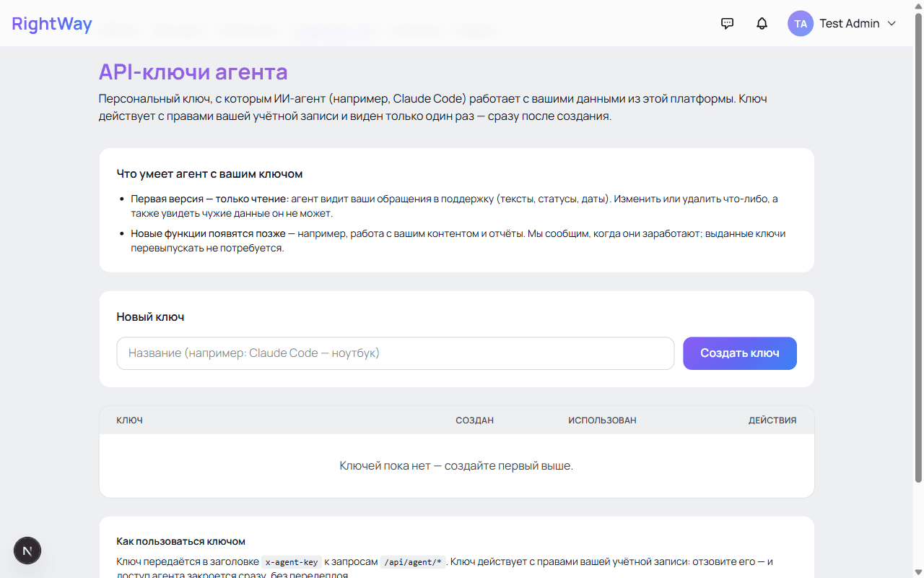
Task: Click the 'Как пользоваться ключом' heading
Action: [x=181, y=541]
